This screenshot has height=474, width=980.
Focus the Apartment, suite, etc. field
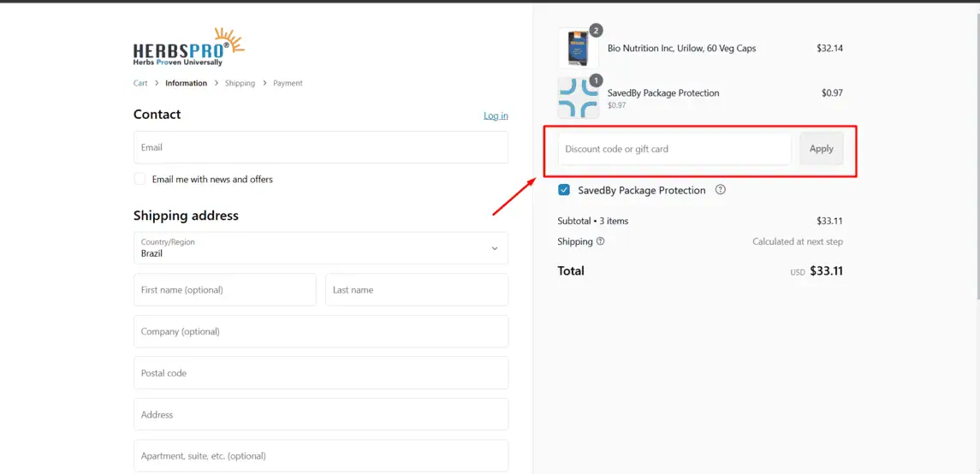[x=321, y=456]
